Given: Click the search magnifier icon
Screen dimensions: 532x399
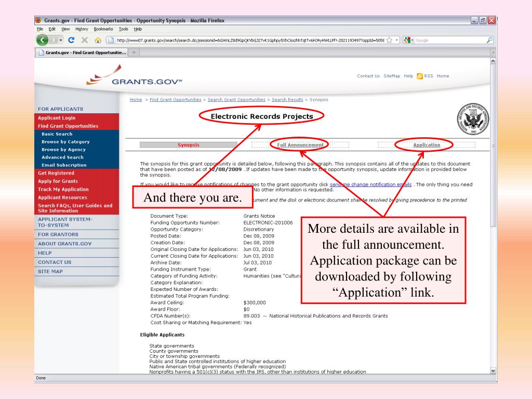Looking at the screenshot, I should point(489,40).
